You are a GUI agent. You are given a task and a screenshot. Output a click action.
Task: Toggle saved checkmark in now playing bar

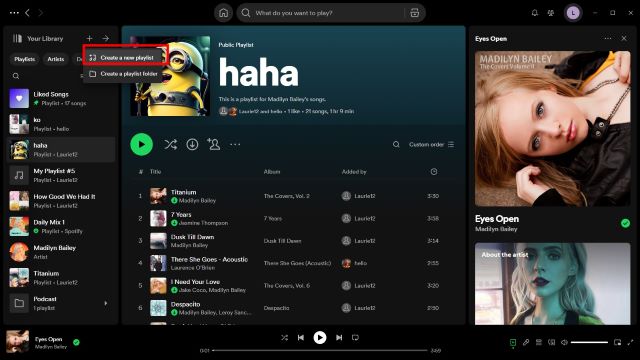point(76,342)
